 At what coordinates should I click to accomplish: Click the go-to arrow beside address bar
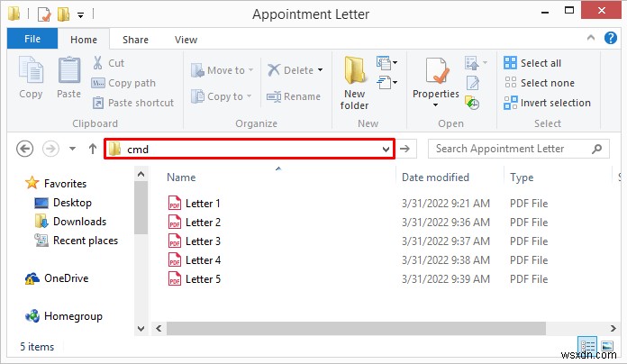pyautogui.click(x=405, y=149)
